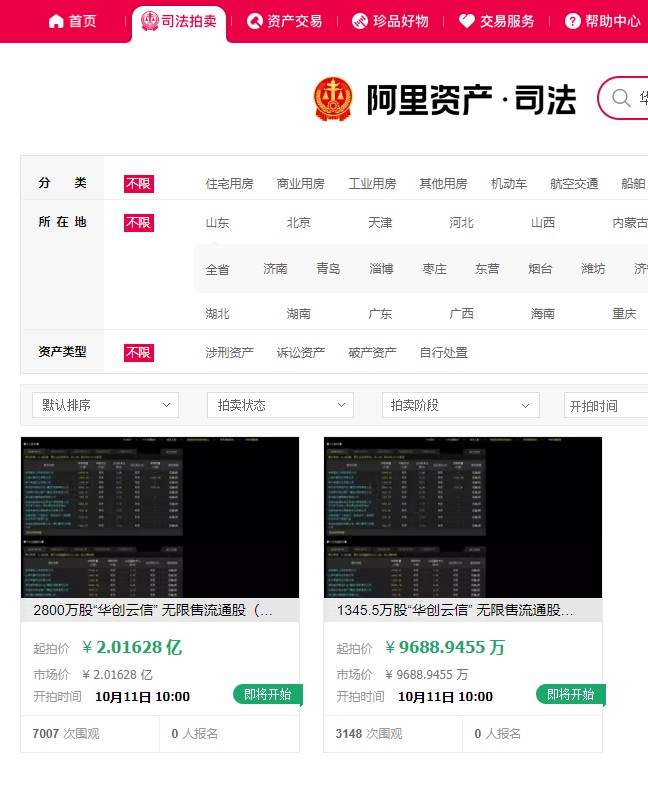Select the city 济南

[275, 269]
